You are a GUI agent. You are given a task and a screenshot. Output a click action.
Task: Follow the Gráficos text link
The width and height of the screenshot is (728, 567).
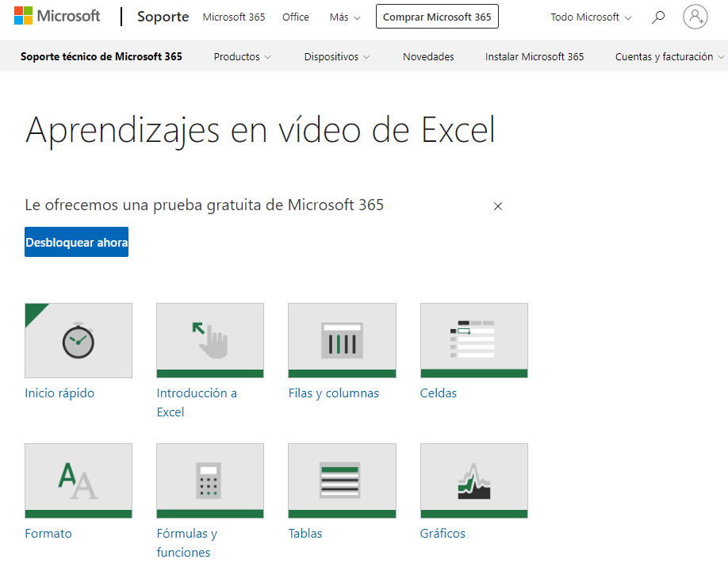443,534
